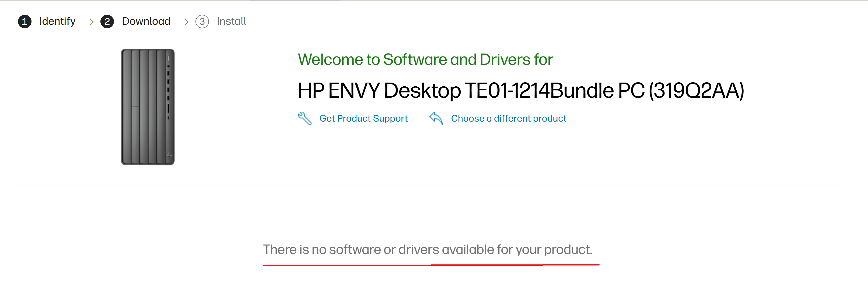This screenshot has width=868, height=301.
Task: Click chevron between Identify and Download
Action: 92,22
